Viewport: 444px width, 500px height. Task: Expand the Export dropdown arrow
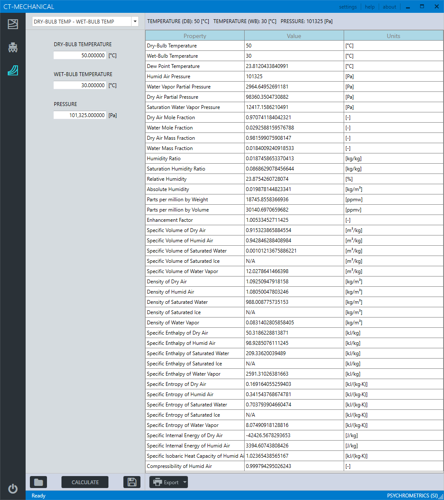[x=185, y=482]
